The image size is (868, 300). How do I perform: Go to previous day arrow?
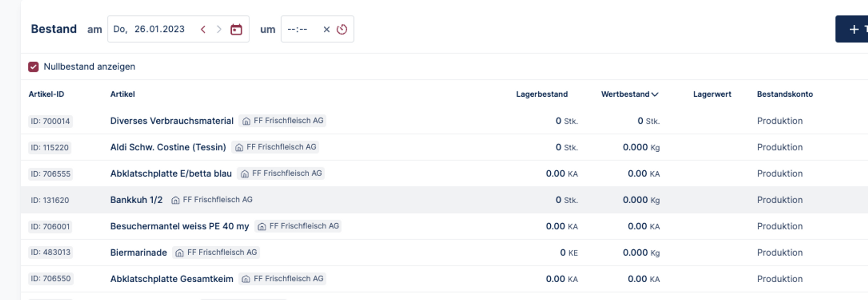point(203,29)
